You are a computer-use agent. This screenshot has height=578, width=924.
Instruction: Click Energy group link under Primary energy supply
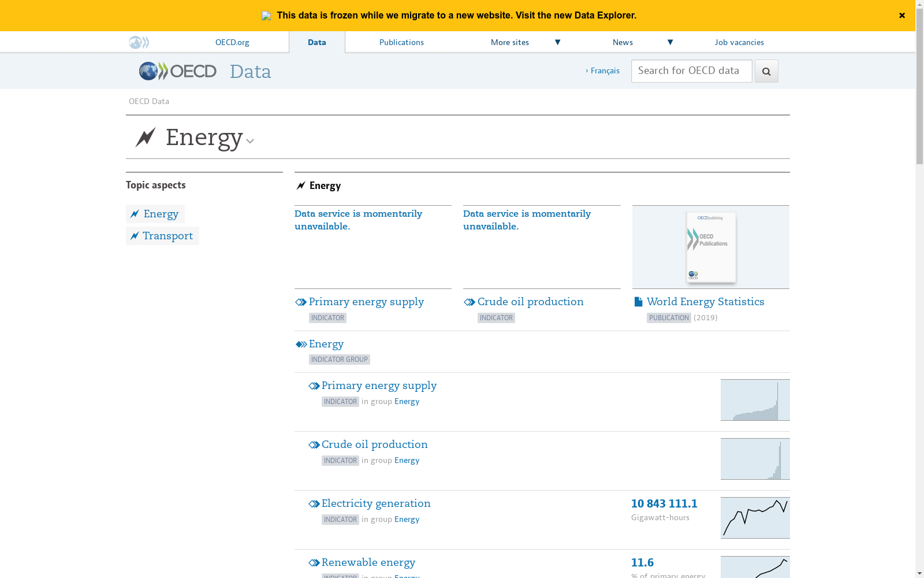tap(407, 402)
